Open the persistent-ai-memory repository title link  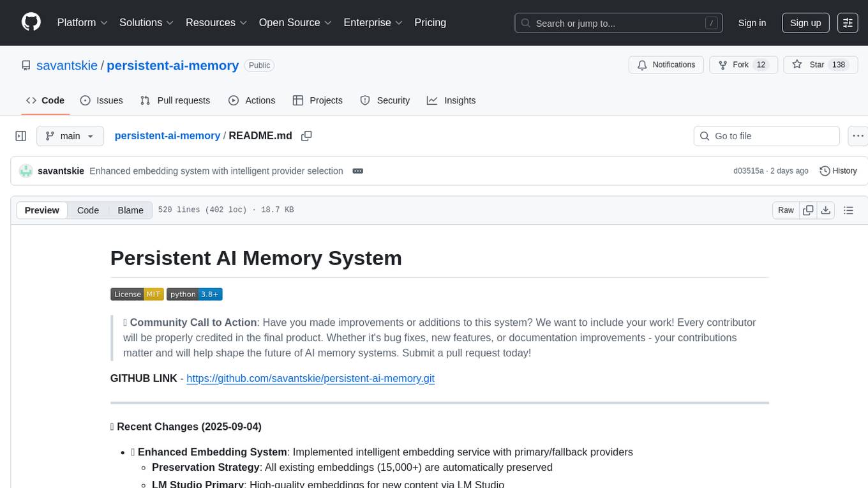tap(172, 65)
